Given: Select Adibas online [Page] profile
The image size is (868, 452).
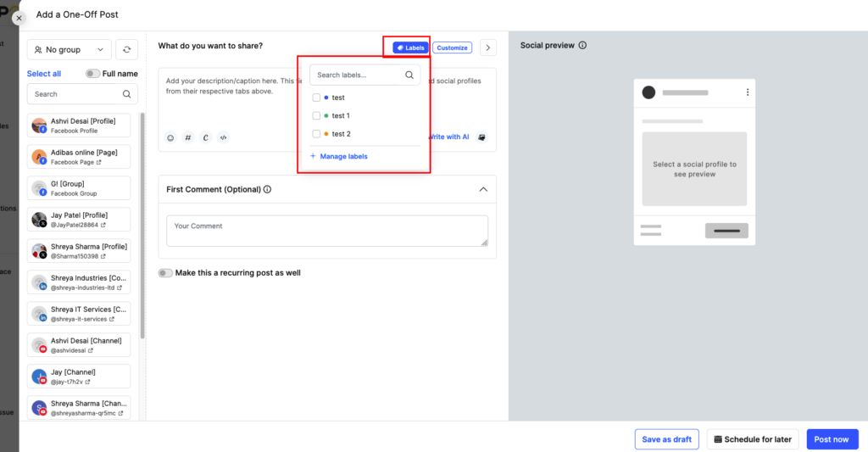Looking at the screenshot, I should tap(79, 157).
